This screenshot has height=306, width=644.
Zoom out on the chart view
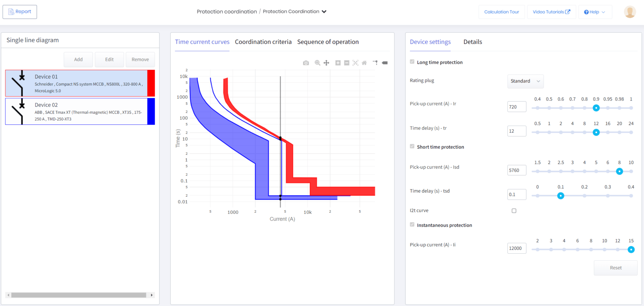[x=346, y=62]
